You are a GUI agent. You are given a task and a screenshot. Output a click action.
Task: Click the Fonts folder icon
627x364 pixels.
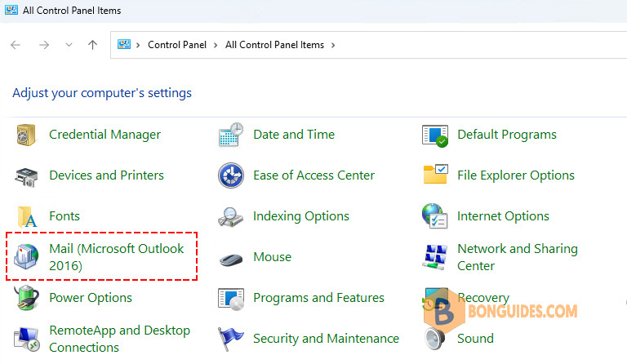[x=27, y=216]
